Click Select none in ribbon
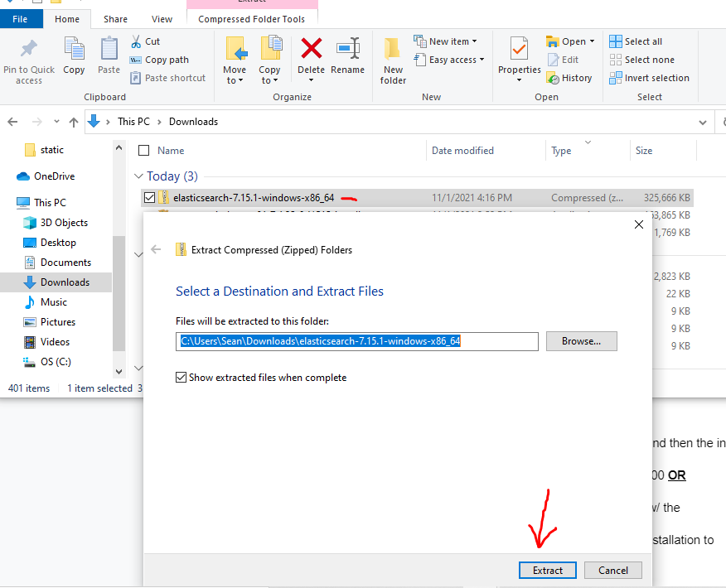The image size is (726, 588). click(x=641, y=60)
